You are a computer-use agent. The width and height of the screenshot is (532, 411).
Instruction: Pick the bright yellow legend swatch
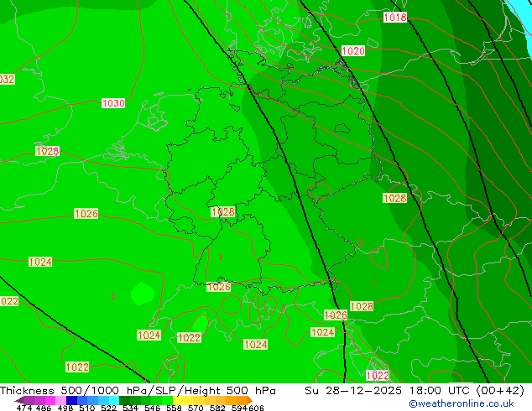click(178, 400)
